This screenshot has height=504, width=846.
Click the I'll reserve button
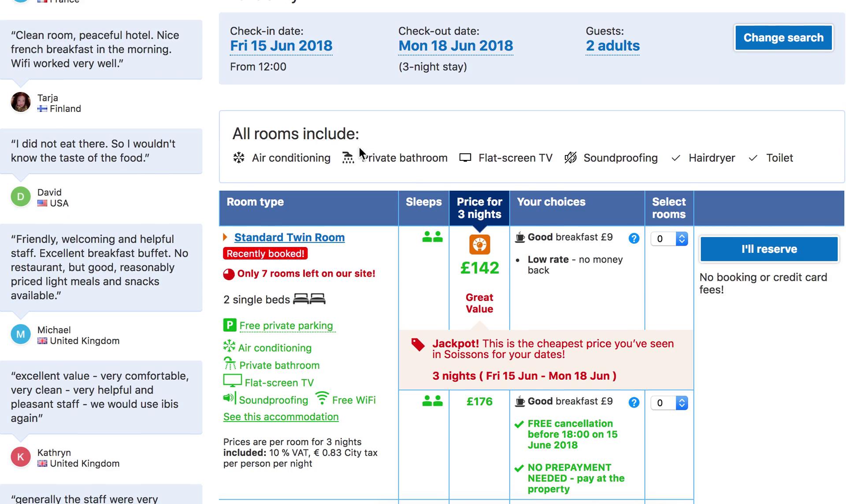click(x=769, y=249)
